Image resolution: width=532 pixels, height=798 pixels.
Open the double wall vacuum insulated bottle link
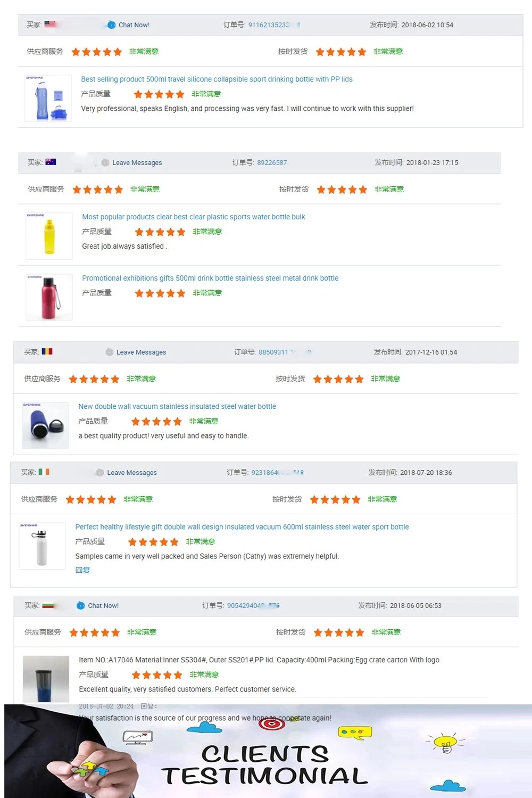pos(177,407)
